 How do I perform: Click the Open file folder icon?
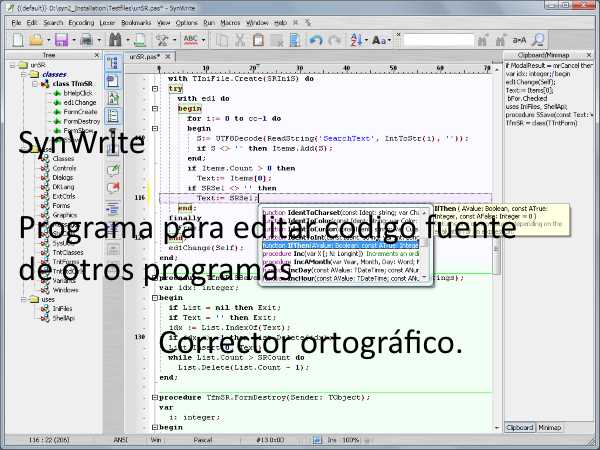[36, 40]
